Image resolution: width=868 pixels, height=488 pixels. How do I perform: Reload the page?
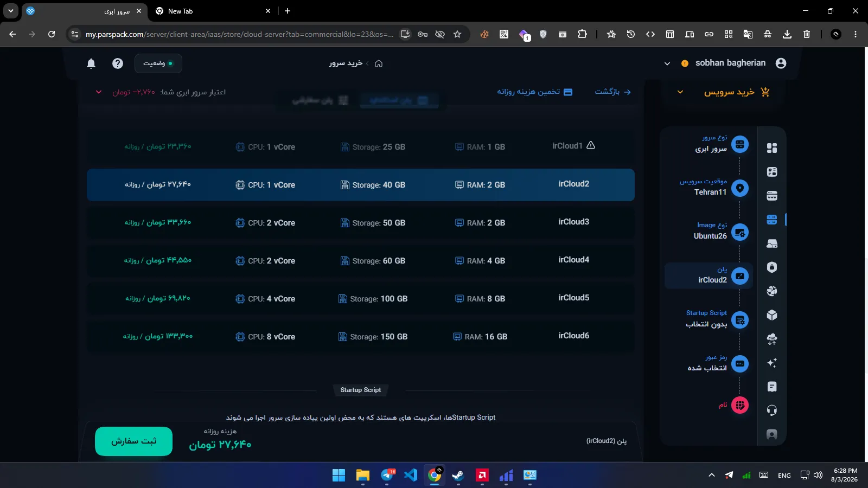pos(52,34)
